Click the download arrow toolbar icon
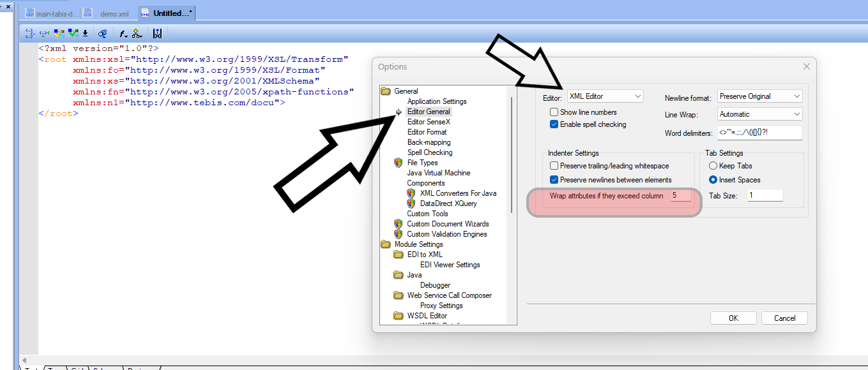This screenshot has height=370, width=868. click(85, 34)
